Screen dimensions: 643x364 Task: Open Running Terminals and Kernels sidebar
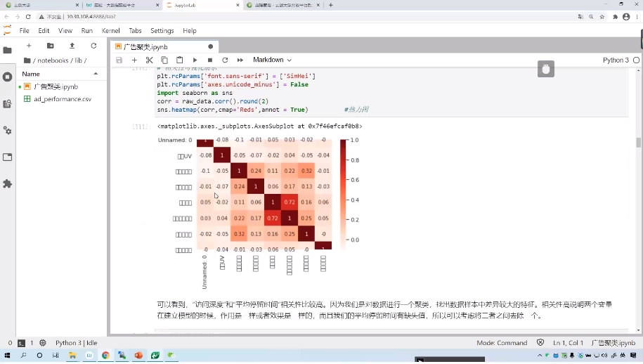[x=8, y=77]
